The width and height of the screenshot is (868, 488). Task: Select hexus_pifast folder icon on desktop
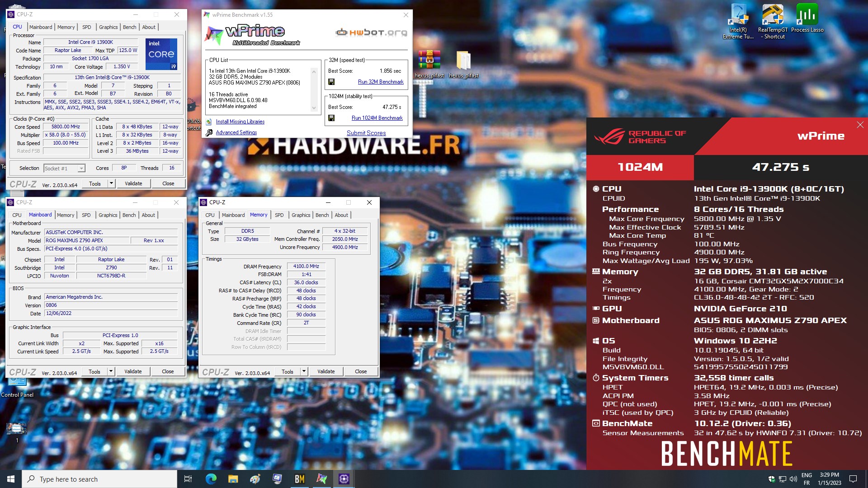click(463, 64)
